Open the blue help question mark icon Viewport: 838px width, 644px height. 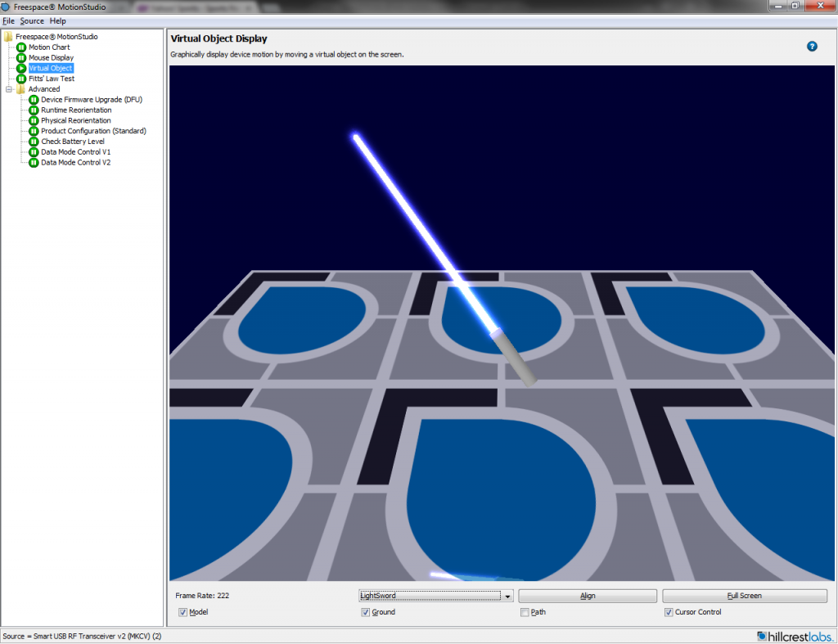[x=812, y=47]
